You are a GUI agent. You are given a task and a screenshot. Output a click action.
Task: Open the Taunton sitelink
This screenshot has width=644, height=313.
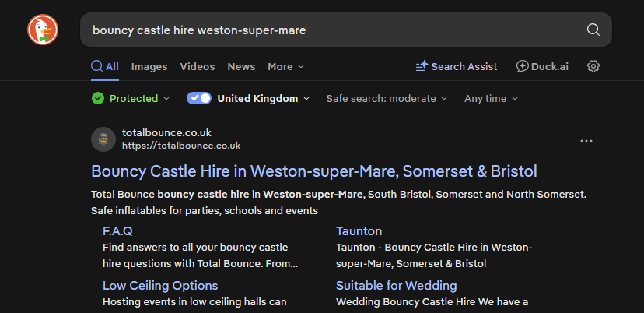pyautogui.click(x=359, y=230)
